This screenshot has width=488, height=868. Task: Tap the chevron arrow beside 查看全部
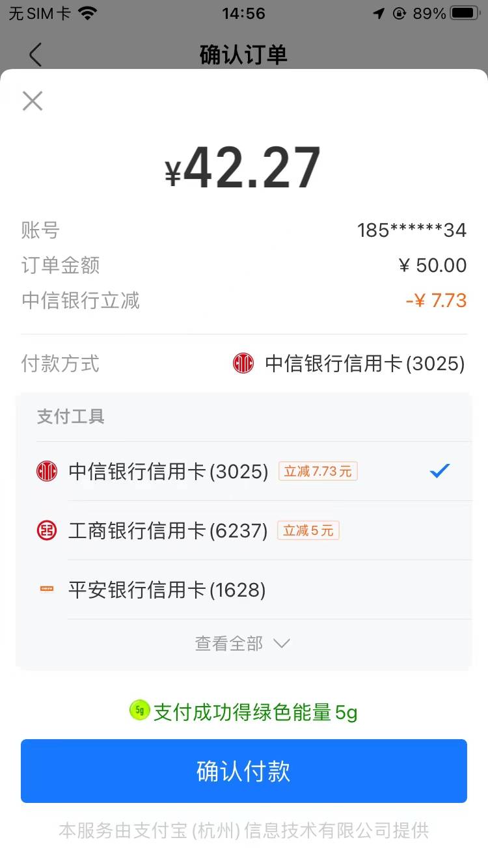pos(281,644)
